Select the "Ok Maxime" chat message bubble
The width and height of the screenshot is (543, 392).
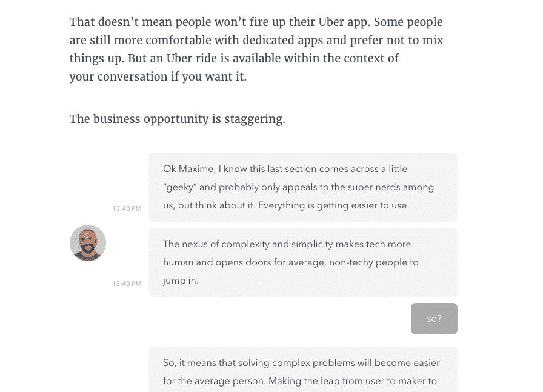(x=302, y=187)
